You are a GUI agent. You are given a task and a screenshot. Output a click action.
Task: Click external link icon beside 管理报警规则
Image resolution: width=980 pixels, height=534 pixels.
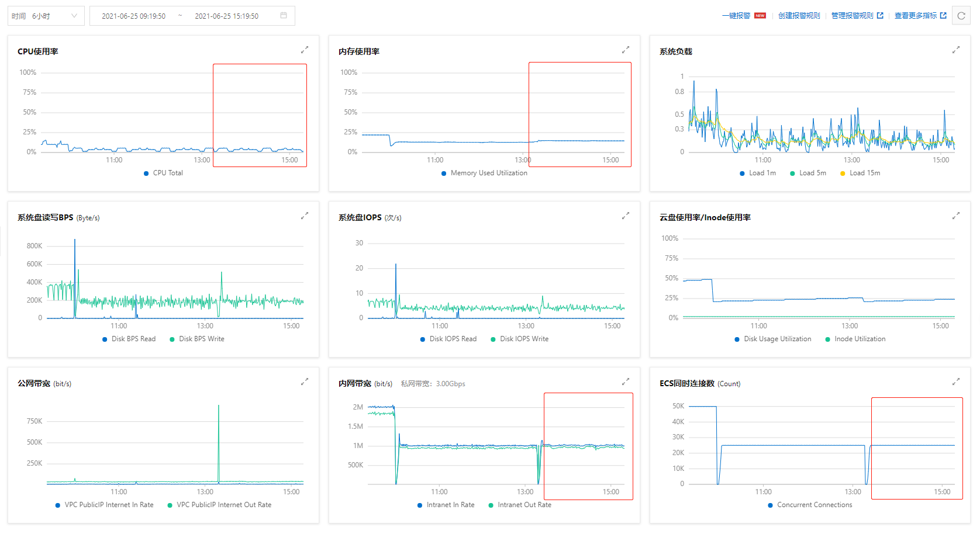pos(880,16)
